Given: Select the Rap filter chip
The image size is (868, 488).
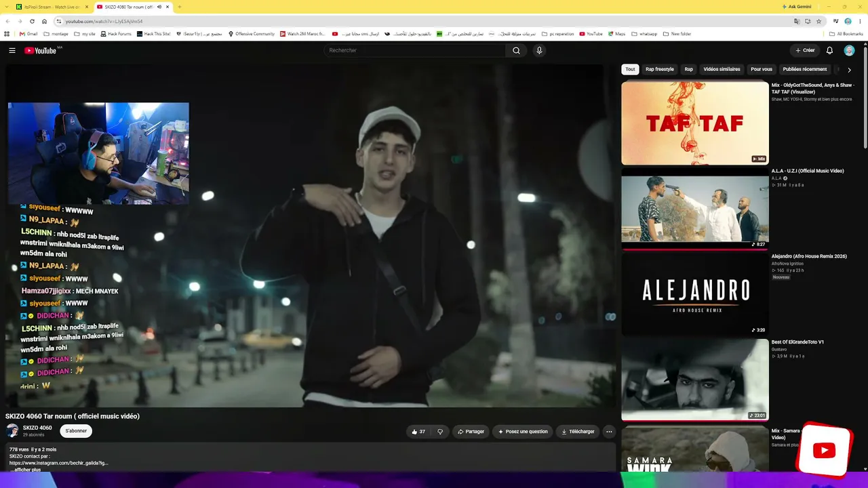Looking at the screenshot, I should (x=688, y=69).
